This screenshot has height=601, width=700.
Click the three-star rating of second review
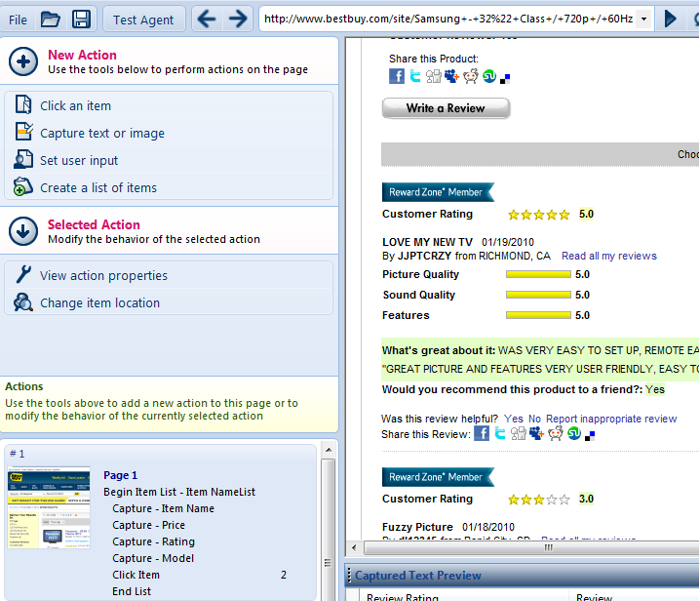(x=539, y=500)
